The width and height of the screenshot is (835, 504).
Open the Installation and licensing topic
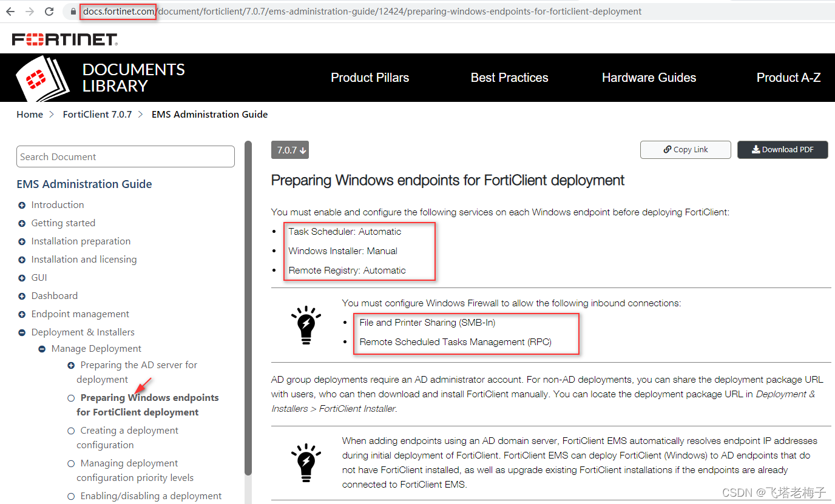(84, 260)
